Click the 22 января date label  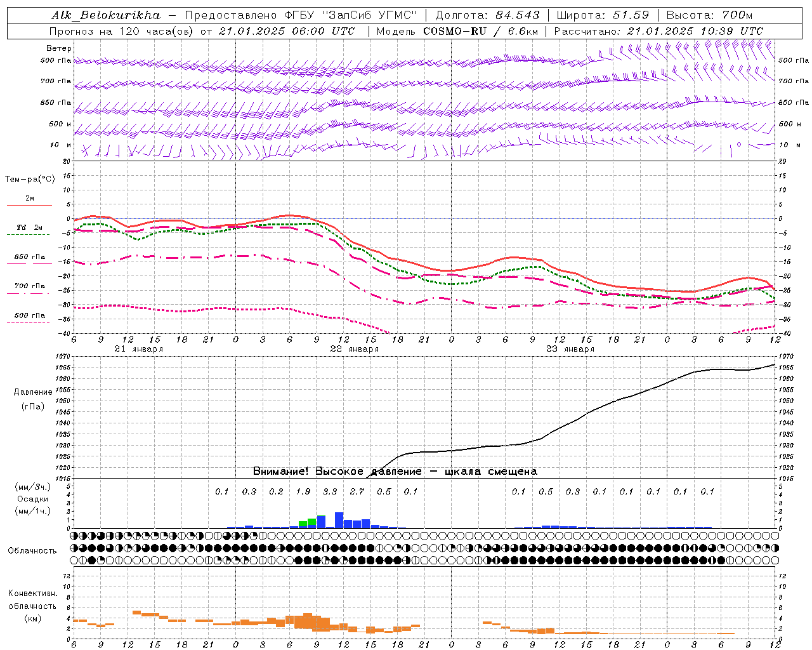tap(354, 349)
